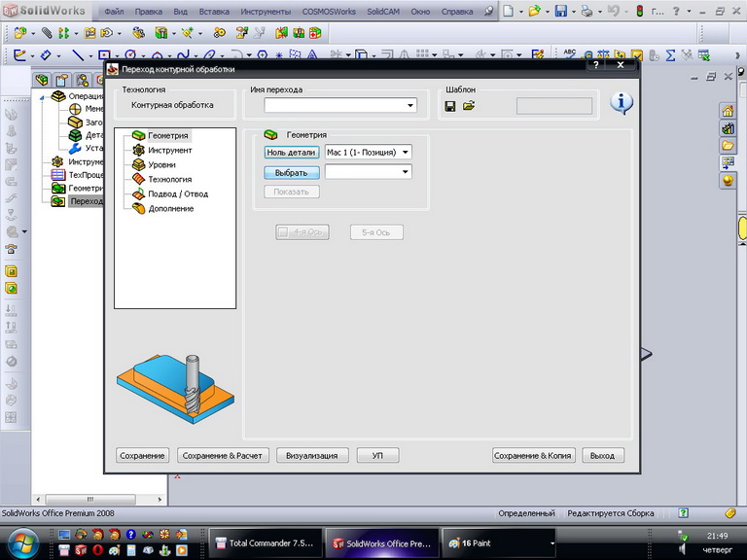Click the tag icon in status bar
Screen dimensions: 747x560
point(729,513)
